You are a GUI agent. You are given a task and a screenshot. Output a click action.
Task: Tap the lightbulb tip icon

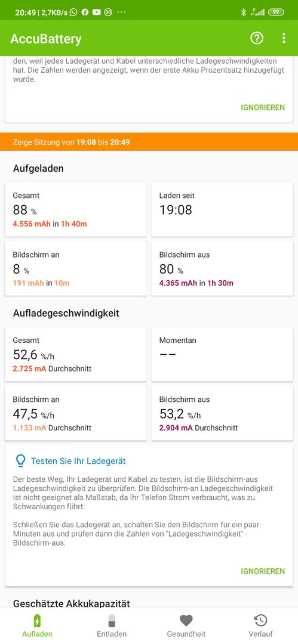tap(20, 461)
